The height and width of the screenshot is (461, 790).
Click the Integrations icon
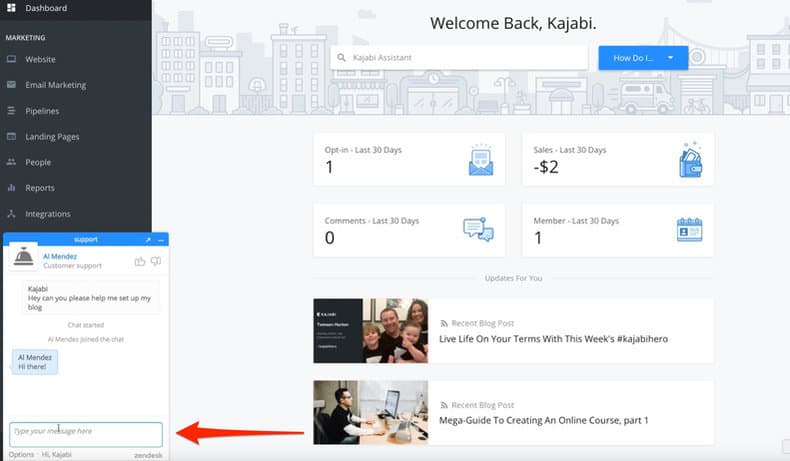(11, 213)
